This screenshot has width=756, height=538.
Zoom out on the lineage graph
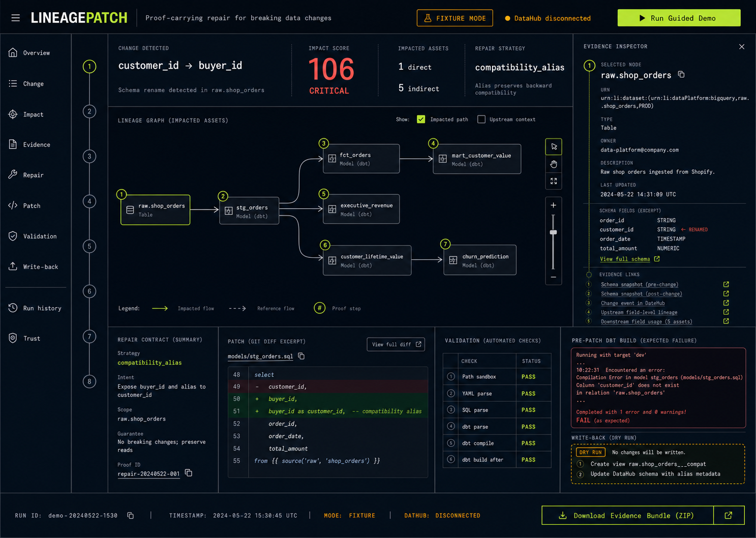click(553, 277)
